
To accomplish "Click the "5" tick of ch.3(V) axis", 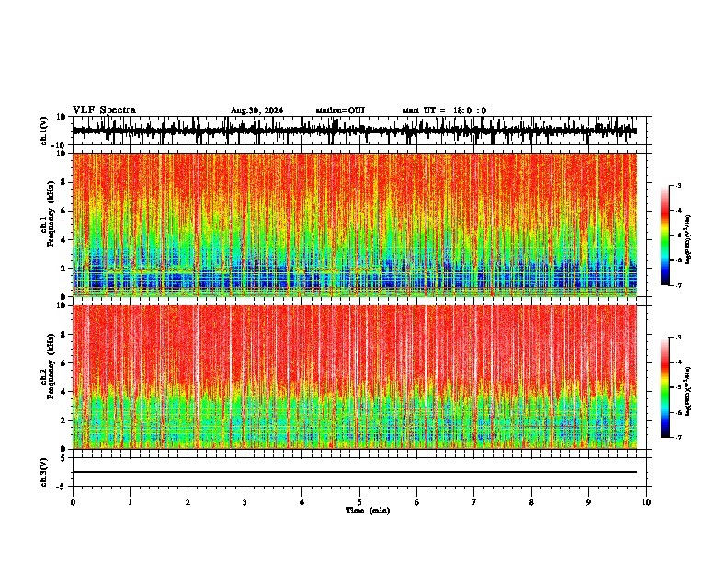I will tap(63, 458).
